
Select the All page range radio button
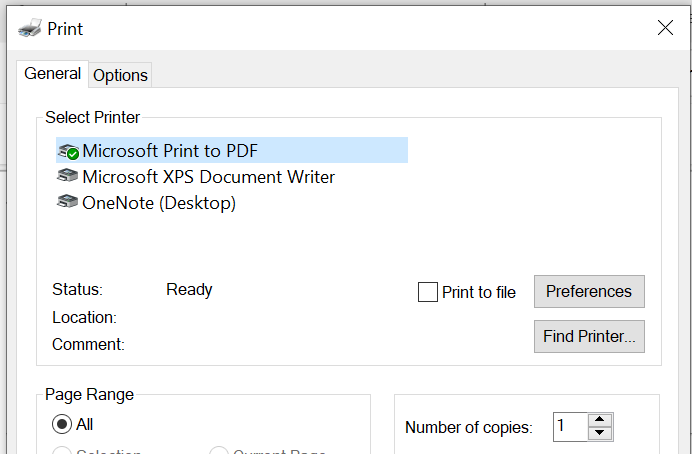tap(62, 424)
